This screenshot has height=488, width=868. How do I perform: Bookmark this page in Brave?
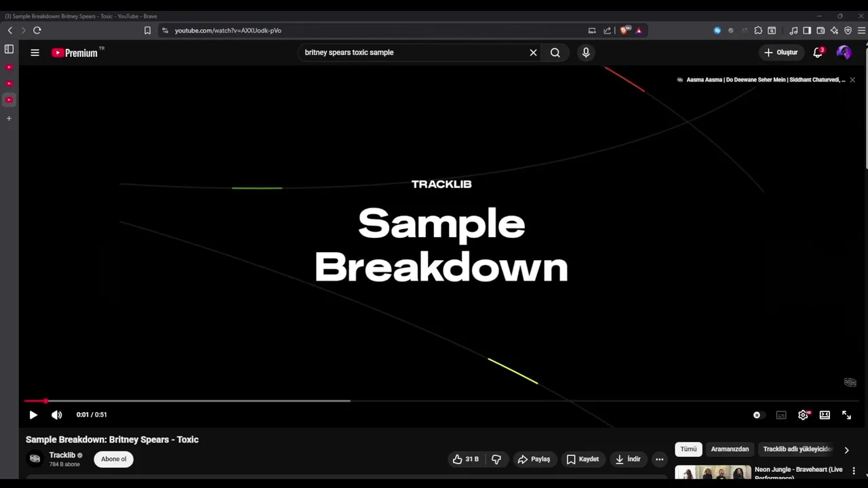tap(147, 30)
